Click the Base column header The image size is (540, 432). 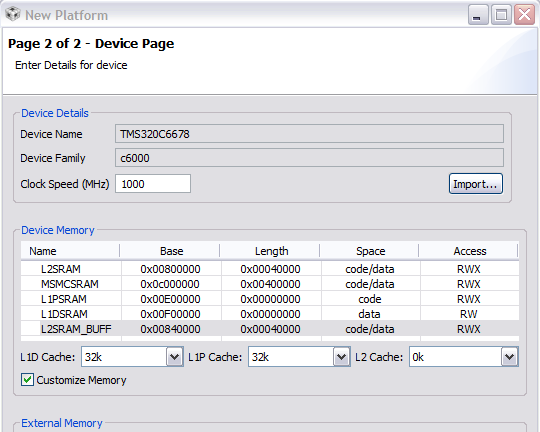click(171, 251)
